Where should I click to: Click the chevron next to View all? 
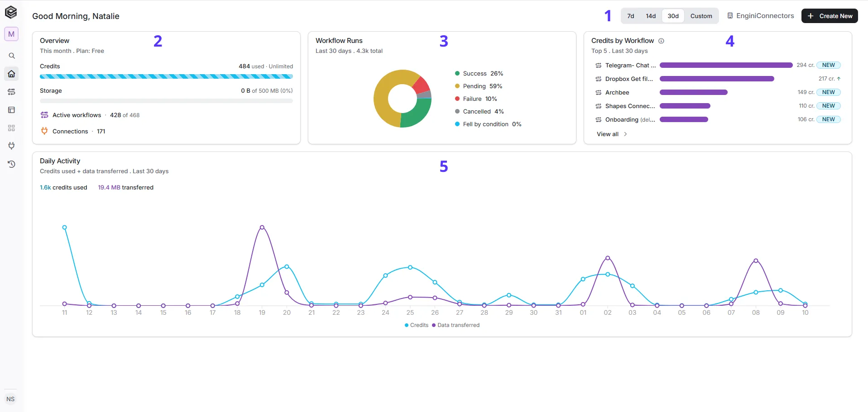click(x=625, y=134)
